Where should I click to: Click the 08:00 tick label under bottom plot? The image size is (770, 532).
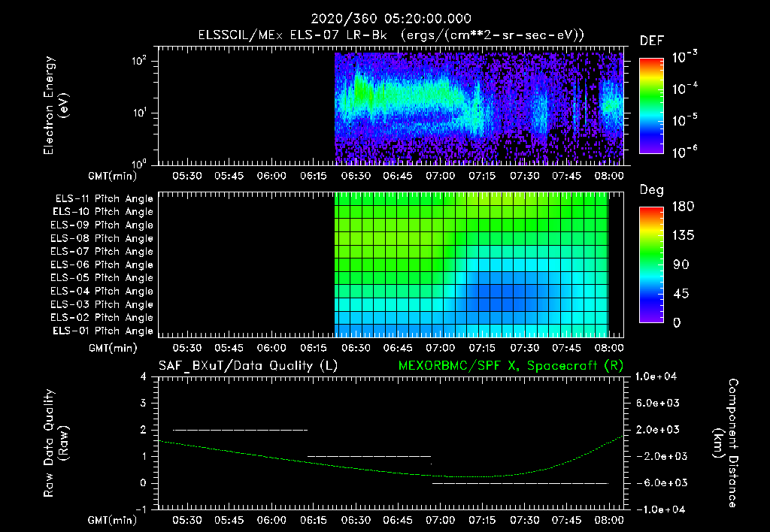point(609,521)
